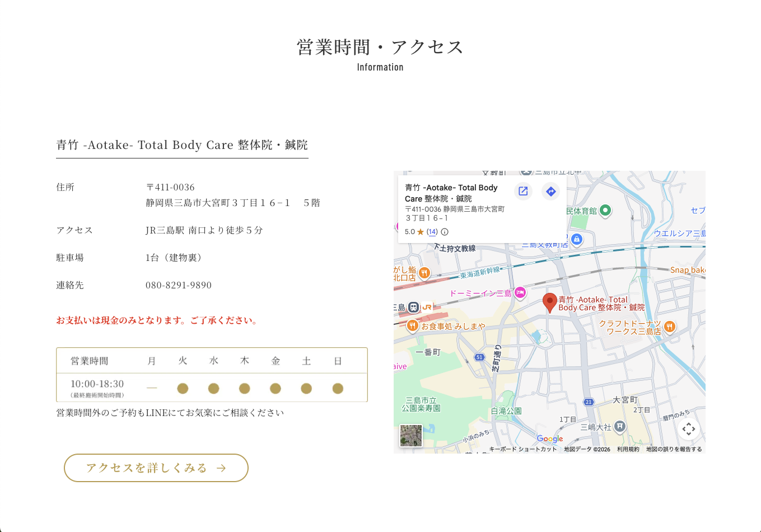
Task: Click the review info circle icon
Action: [445, 232]
